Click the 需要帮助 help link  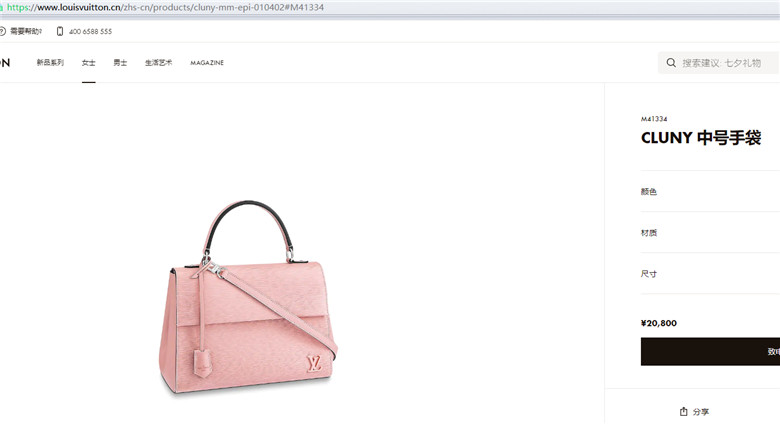(x=26, y=31)
